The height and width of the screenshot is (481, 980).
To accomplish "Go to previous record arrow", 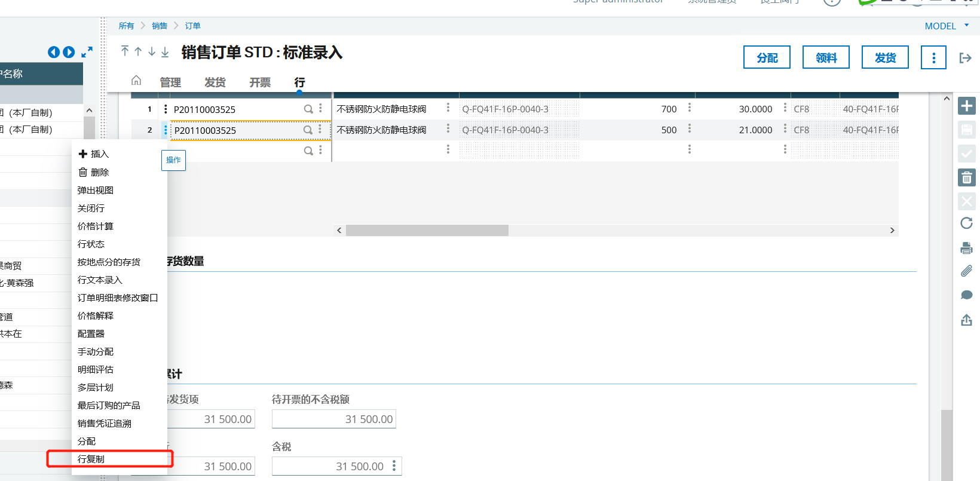I will 138,51.
